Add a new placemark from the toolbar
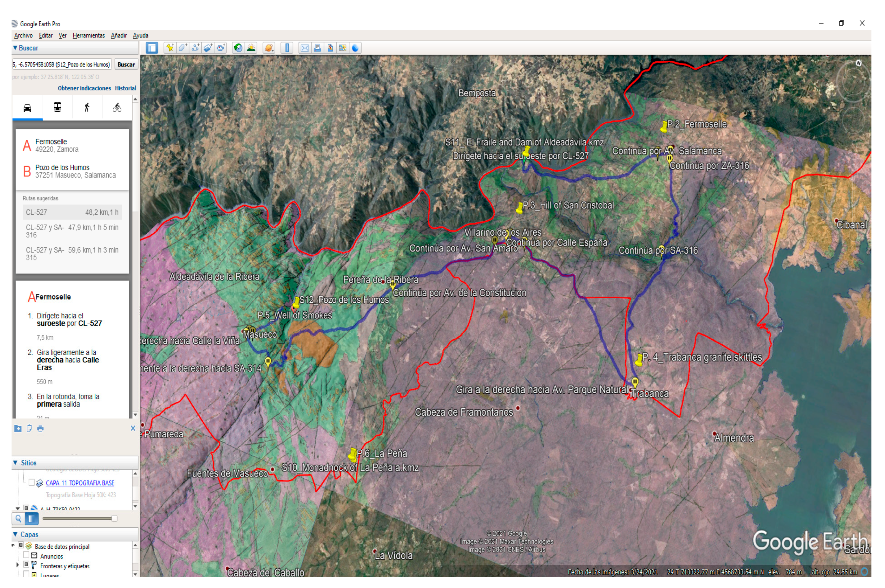 170,48
